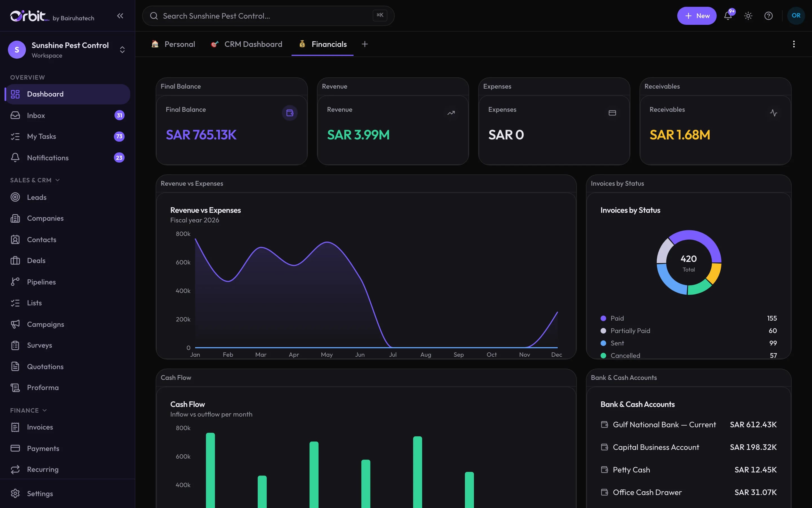812x508 pixels.
Task: Click the Notifications count badge 23
Action: click(x=119, y=157)
